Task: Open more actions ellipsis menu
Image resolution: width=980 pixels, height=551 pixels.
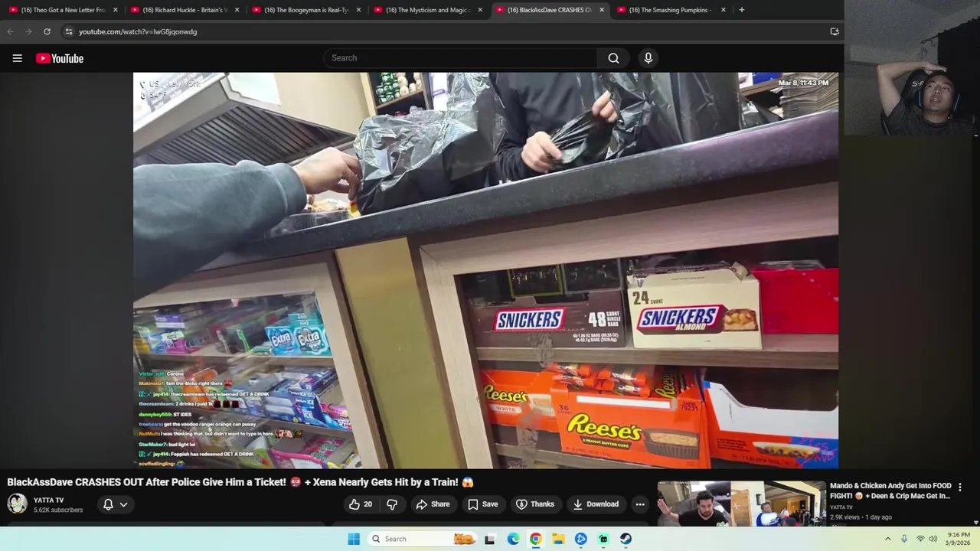Action: tap(640, 504)
